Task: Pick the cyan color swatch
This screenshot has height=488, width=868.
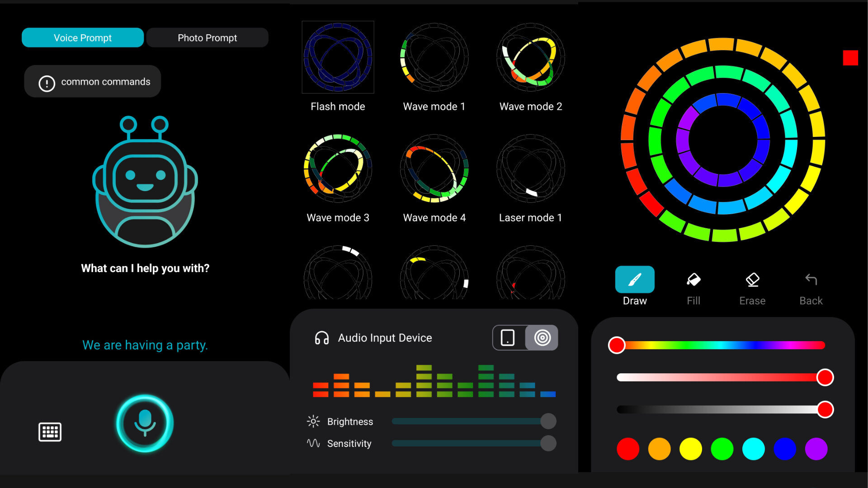Action: [753, 449]
